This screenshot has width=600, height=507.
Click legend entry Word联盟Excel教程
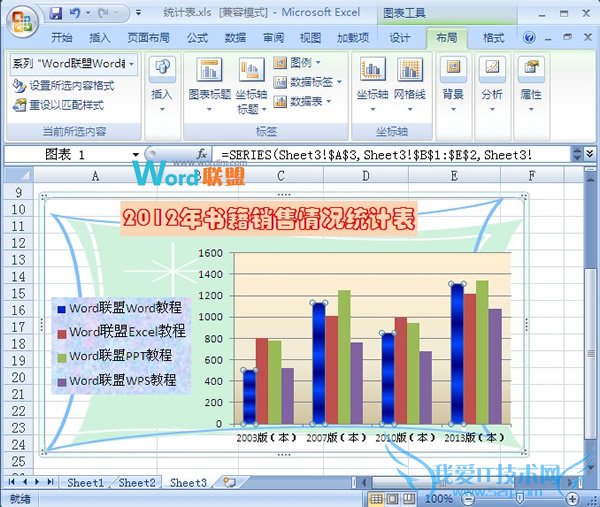click(122, 332)
